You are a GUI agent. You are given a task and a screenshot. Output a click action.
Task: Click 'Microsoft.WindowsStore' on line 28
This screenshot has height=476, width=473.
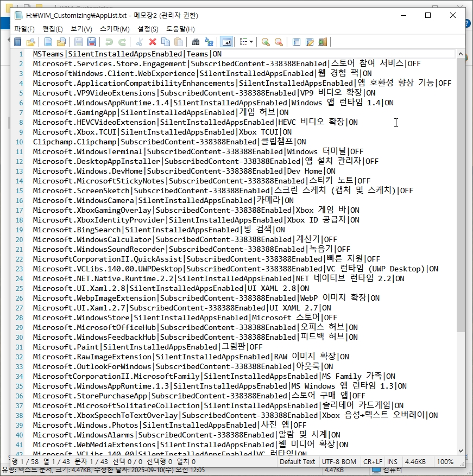81,318
